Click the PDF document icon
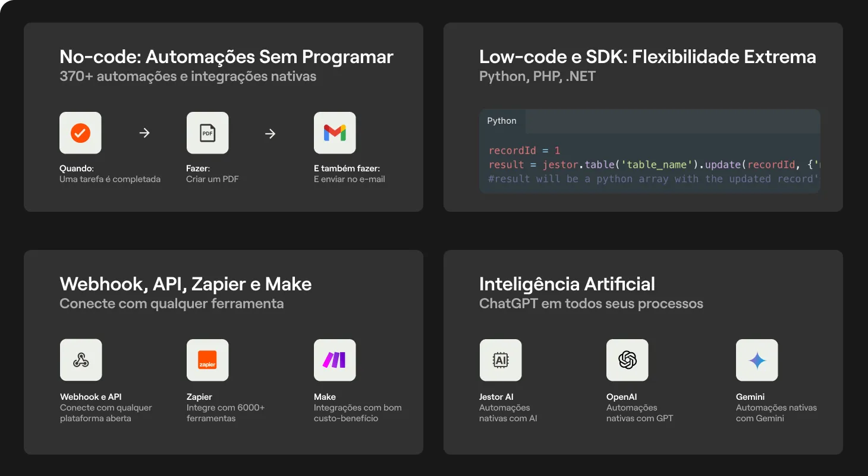868x476 pixels. click(207, 133)
